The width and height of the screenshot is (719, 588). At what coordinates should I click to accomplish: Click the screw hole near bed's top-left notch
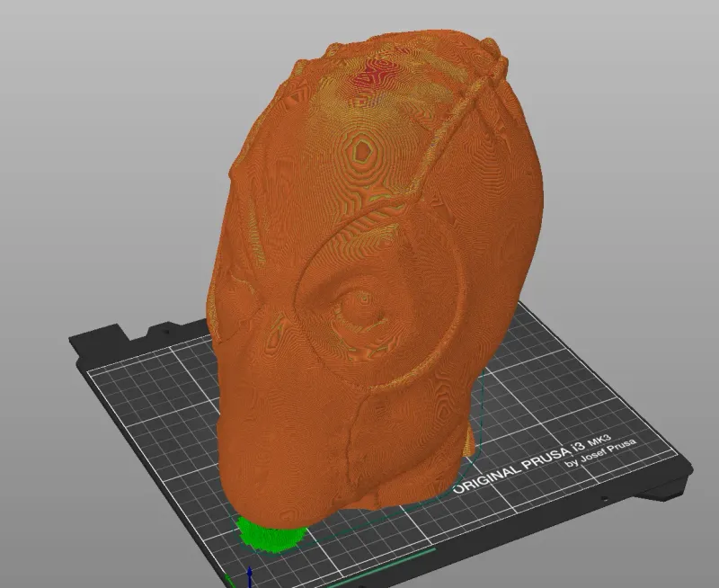coord(166,330)
